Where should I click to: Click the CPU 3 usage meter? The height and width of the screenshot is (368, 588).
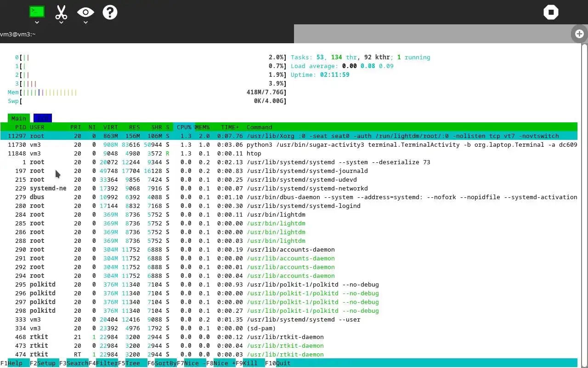tap(151, 83)
